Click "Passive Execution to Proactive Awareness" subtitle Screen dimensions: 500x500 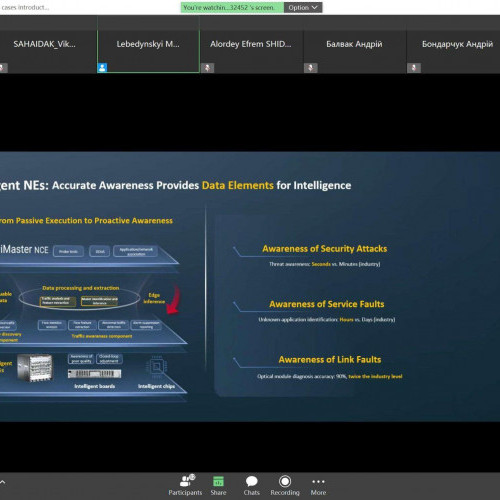coord(94,221)
